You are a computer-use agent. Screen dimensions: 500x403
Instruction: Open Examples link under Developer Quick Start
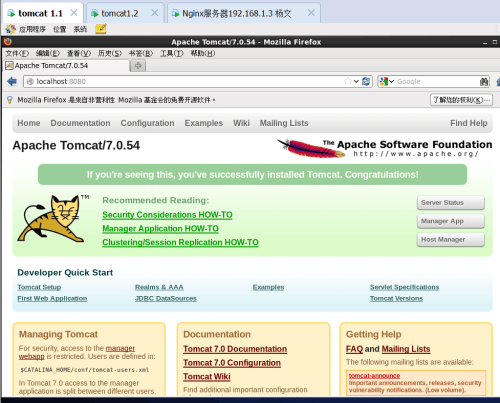point(268,287)
